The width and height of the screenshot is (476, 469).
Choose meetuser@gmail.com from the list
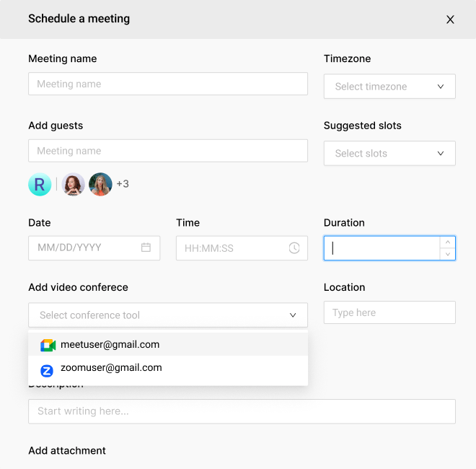pos(168,344)
